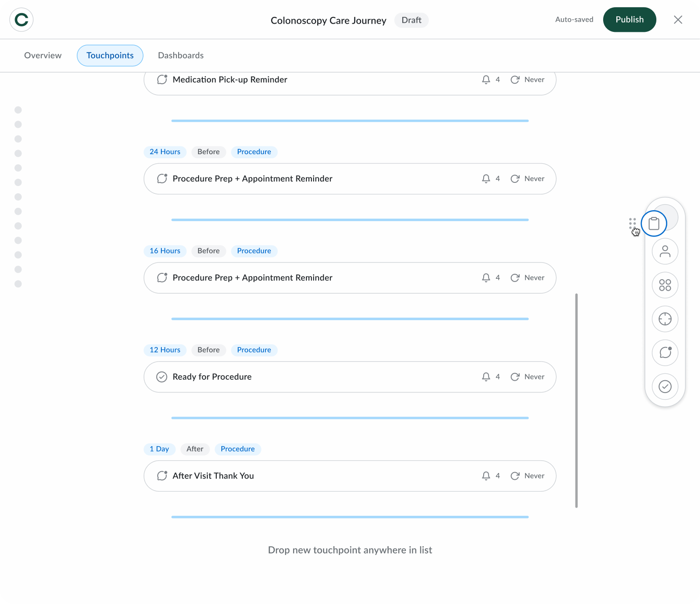Open the Overview tab
The width and height of the screenshot is (700, 604).
click(43, 55)
